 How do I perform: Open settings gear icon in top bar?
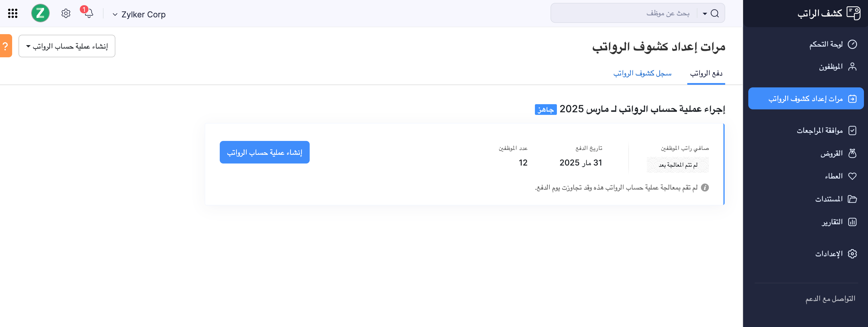point(66,14)
